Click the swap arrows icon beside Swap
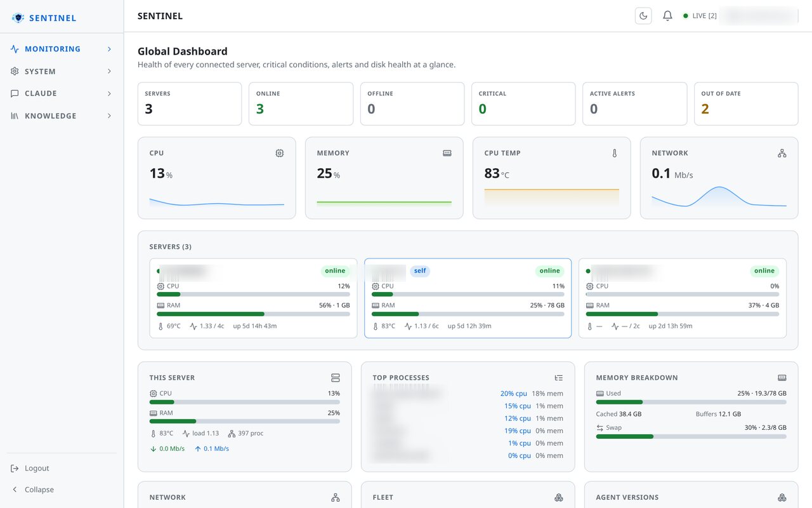This screenshot has width=812, height=508. point(600,428)
